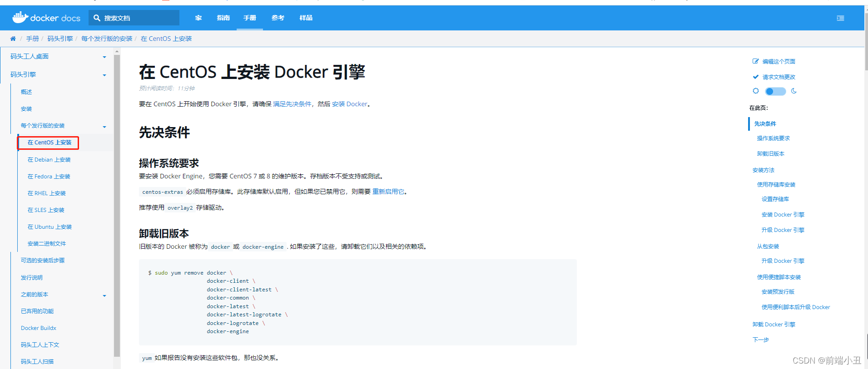Open the 手册 nav tab

tap(250, 18)
